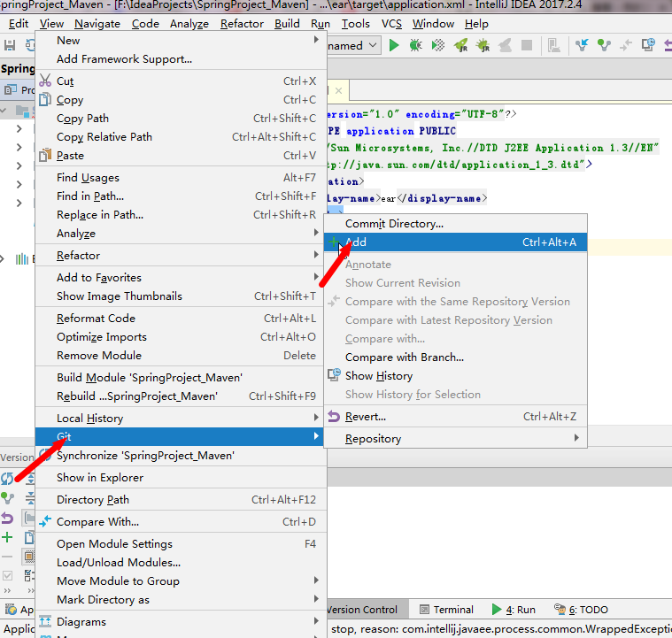The image size is (672, 638).
Task: Open the run configuration dropdown
Action: pyautogui.click(x=373, y=45)
